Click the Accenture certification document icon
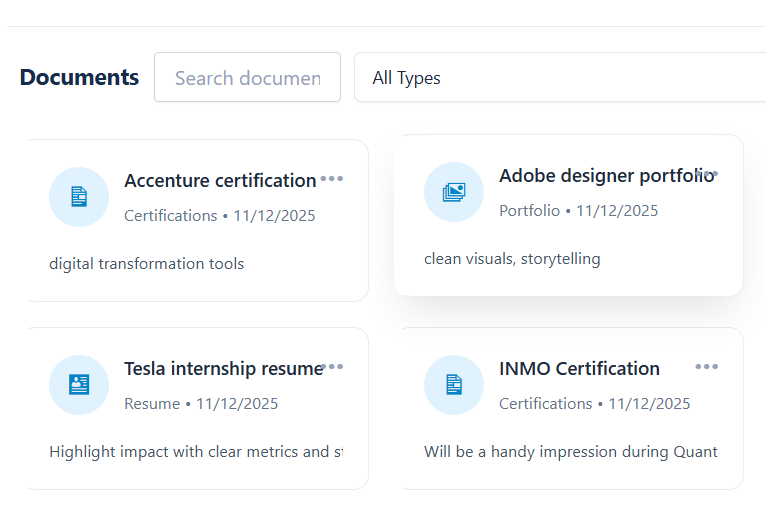The width and height of the screenshot is (766, 516). coord(79,197)
